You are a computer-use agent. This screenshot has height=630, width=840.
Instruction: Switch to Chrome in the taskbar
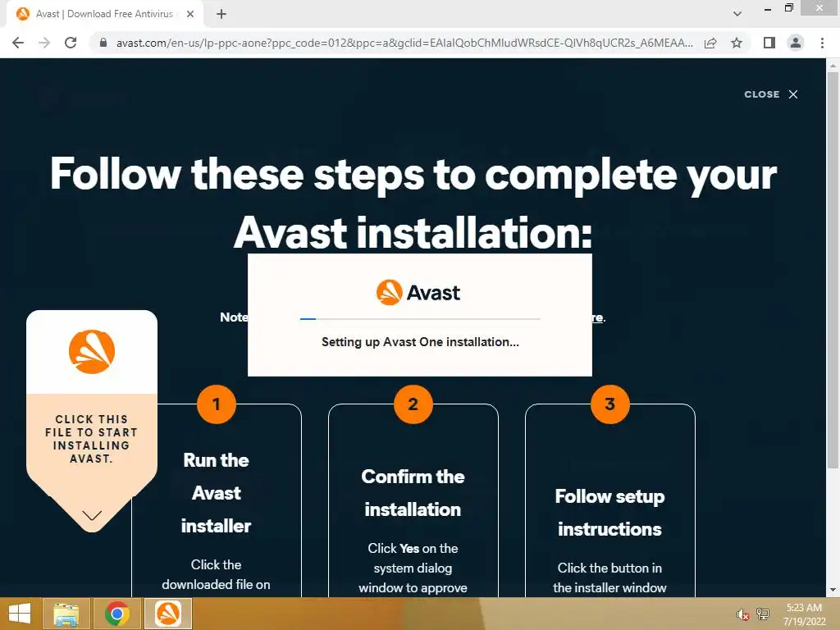pyautogui.click(x=116, y=614)
